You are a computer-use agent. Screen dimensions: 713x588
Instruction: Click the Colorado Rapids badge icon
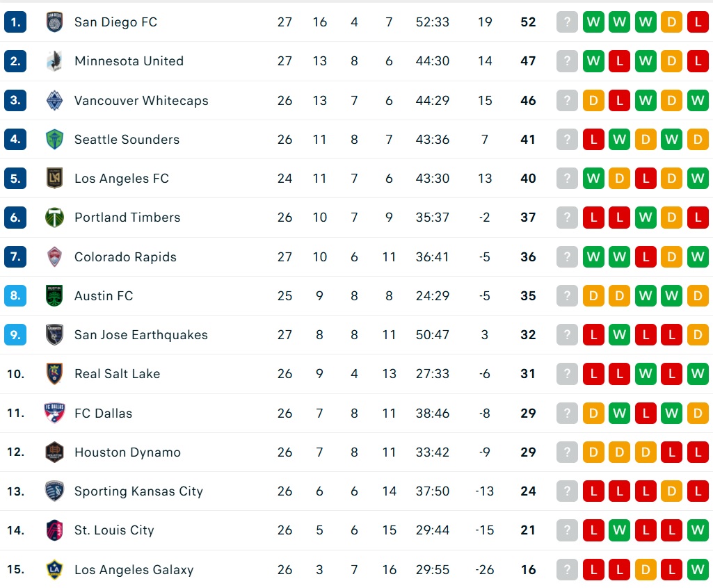point(54,257)
